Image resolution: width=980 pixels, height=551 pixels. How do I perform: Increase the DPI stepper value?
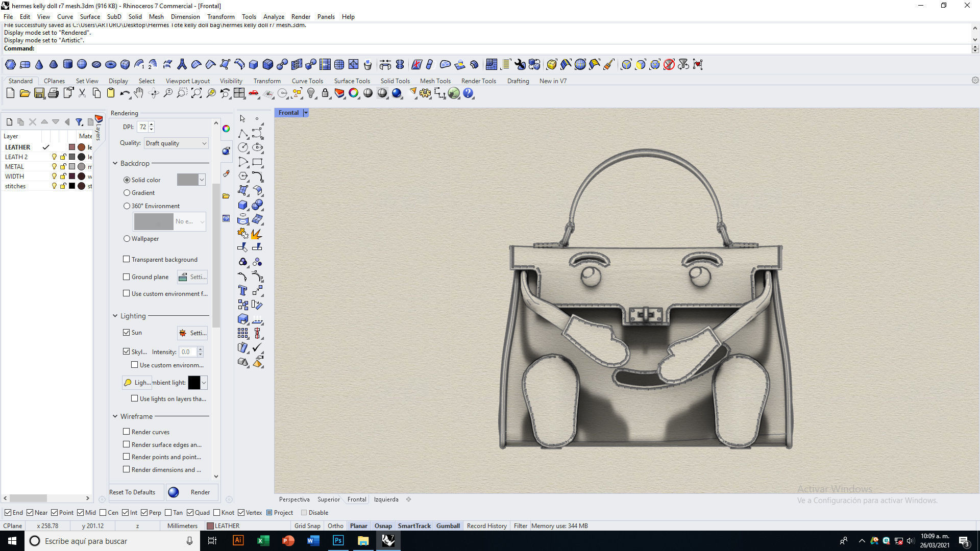(152, 124)
